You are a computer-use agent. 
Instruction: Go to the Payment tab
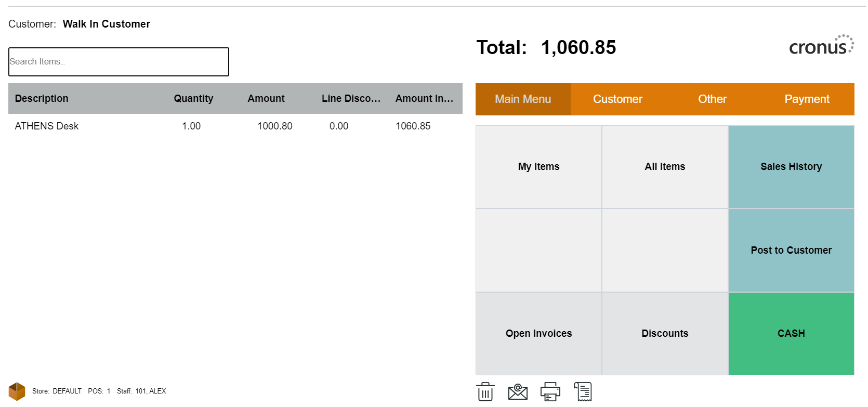point(807,99)
